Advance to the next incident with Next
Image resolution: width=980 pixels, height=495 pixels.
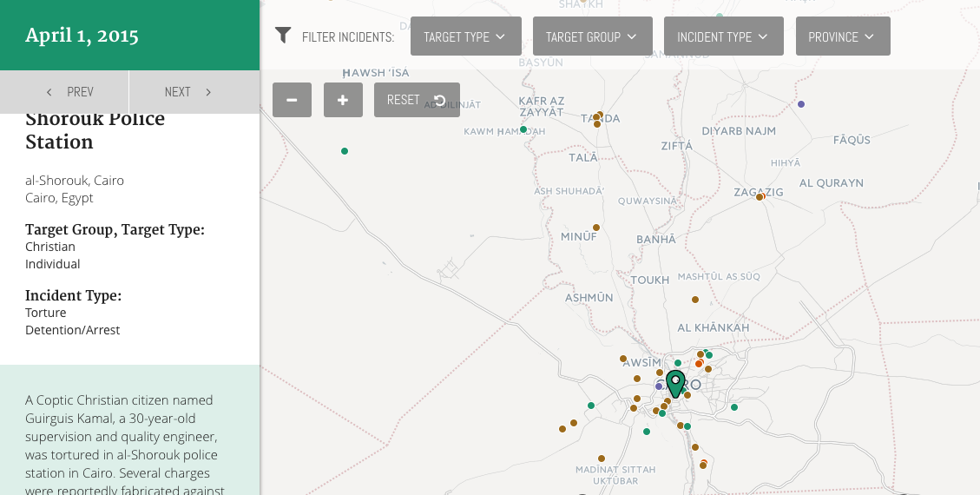(x=188, y=92)
